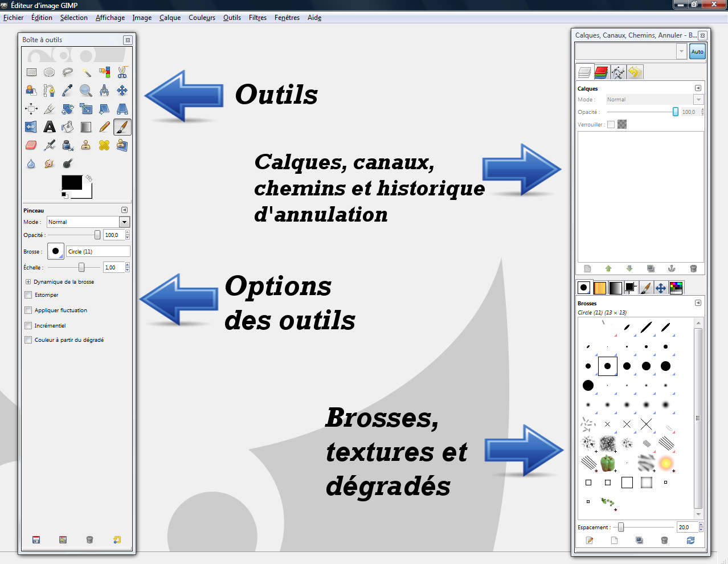
Task: Select the Alignment tool
Action: pyautogui.click(x=31, y=109)
